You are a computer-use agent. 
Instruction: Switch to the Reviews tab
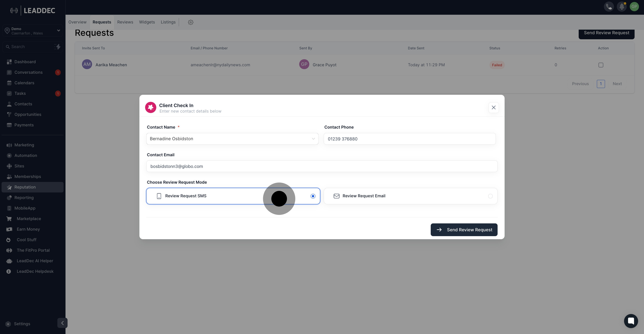click(x=125, y=22)
